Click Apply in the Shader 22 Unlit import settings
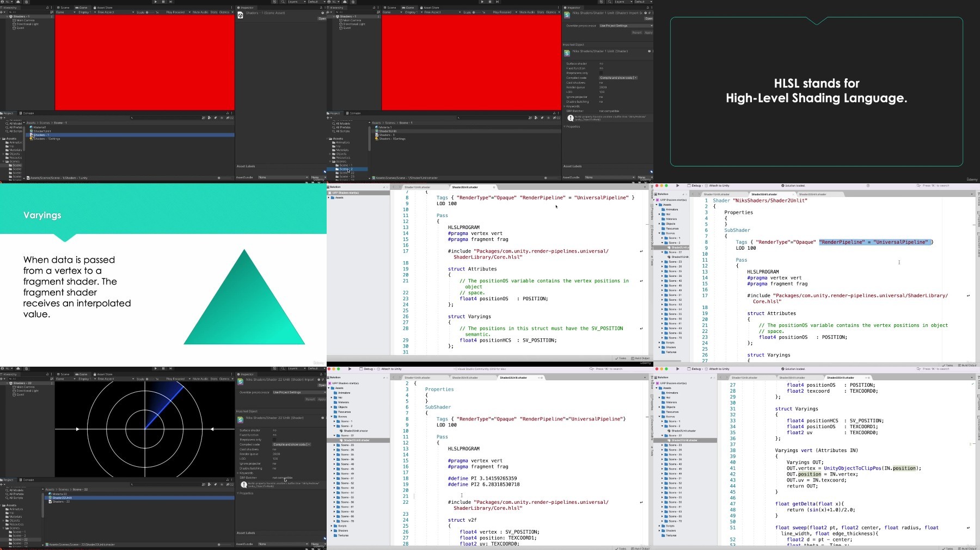Screen dimensions: 980x550 coord(322,399)
